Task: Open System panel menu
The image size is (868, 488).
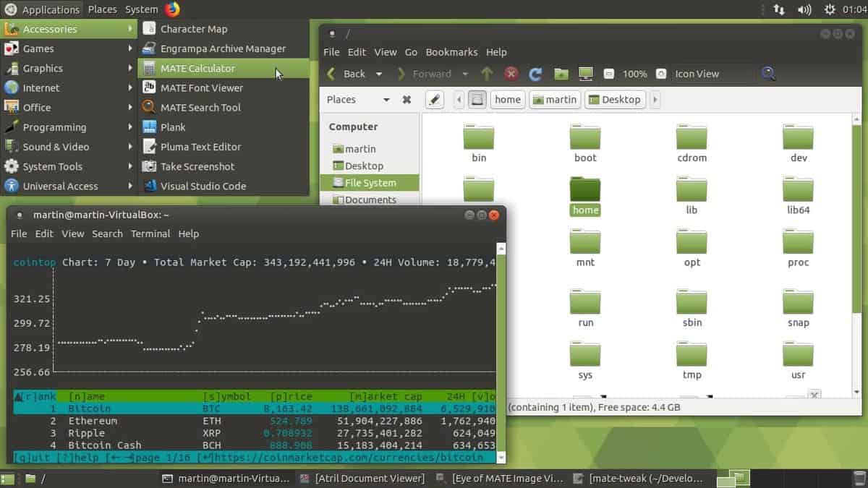Action: coord(141,9)
